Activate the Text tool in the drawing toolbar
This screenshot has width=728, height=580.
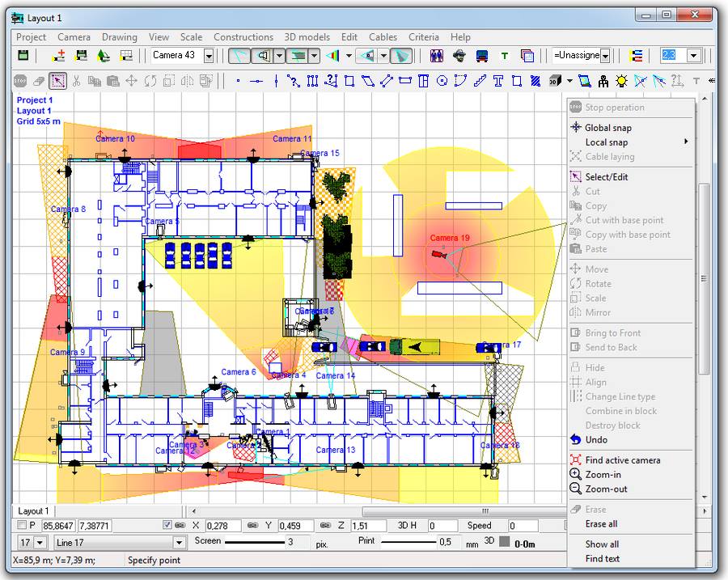click(498, 81)
